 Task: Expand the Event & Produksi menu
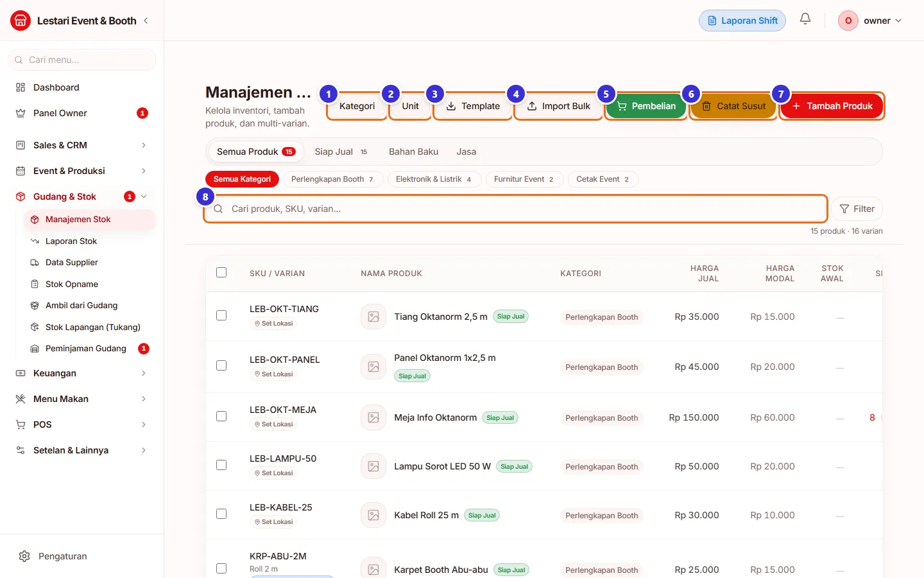pos(82,171)
